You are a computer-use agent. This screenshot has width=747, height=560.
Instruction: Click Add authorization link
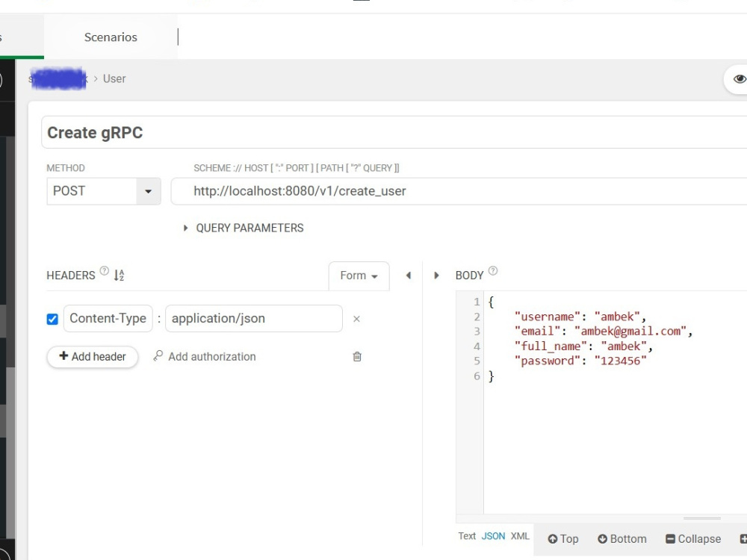point(205,357)
